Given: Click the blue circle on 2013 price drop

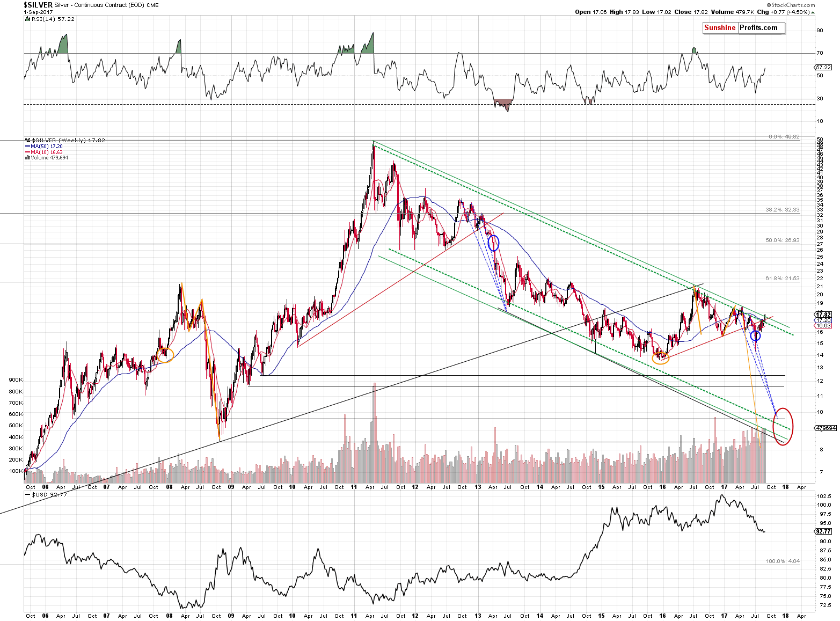Looking at the screenshot, I should tap(493, 243).
